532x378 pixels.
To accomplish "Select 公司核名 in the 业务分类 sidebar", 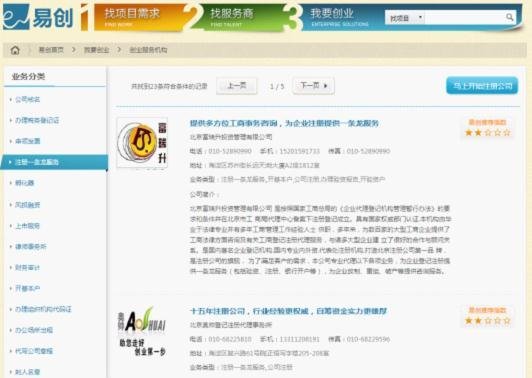I will coord(27,99).
